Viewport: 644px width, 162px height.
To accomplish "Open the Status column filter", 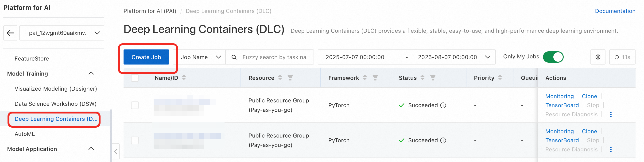I will [432, 78].
